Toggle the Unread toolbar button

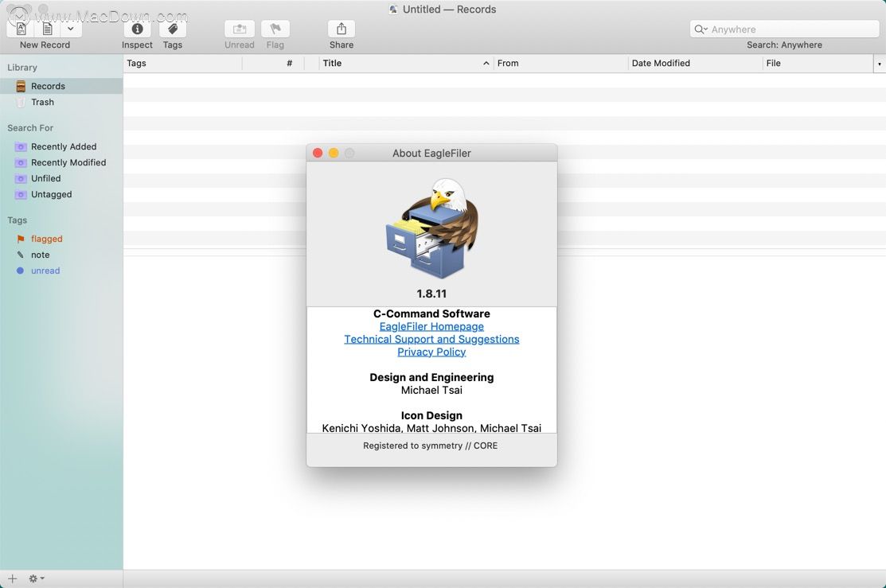coord(240,28)
